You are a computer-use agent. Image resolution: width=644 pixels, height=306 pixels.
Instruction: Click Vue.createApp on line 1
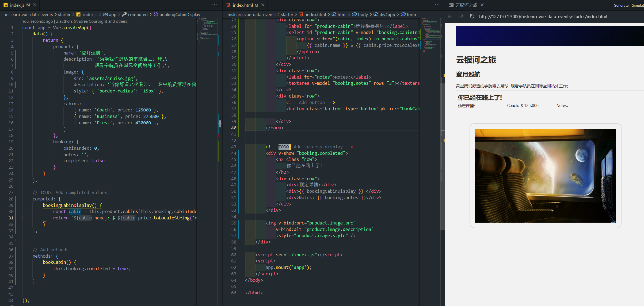70,28
